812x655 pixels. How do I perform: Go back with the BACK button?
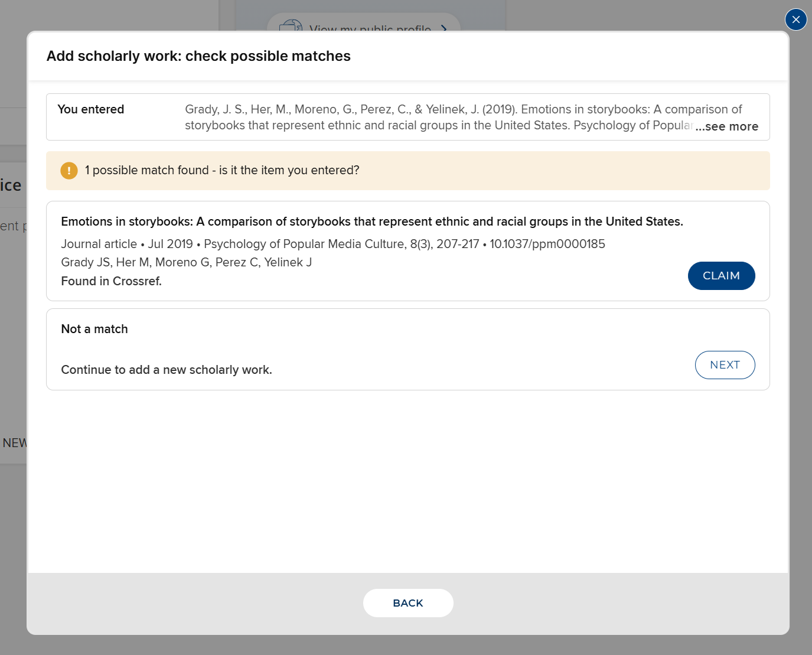(408, 603)
